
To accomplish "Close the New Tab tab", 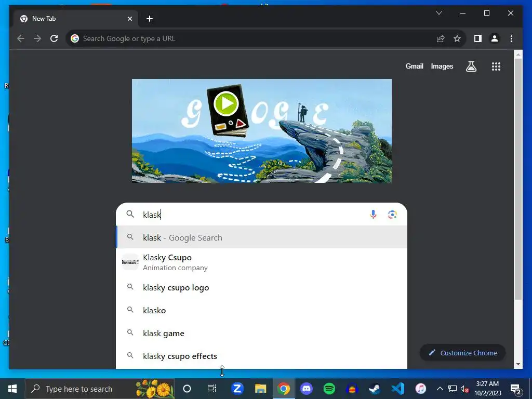I will (129, 19).
